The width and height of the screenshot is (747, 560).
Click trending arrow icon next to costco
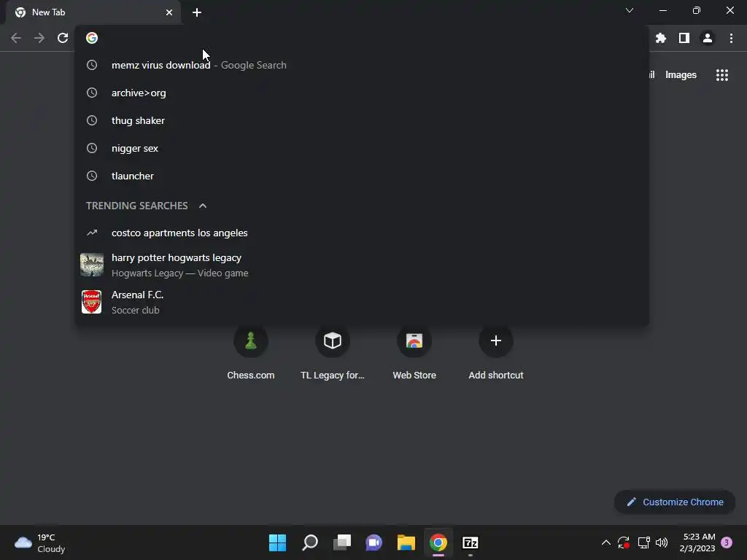click(92, 233)
